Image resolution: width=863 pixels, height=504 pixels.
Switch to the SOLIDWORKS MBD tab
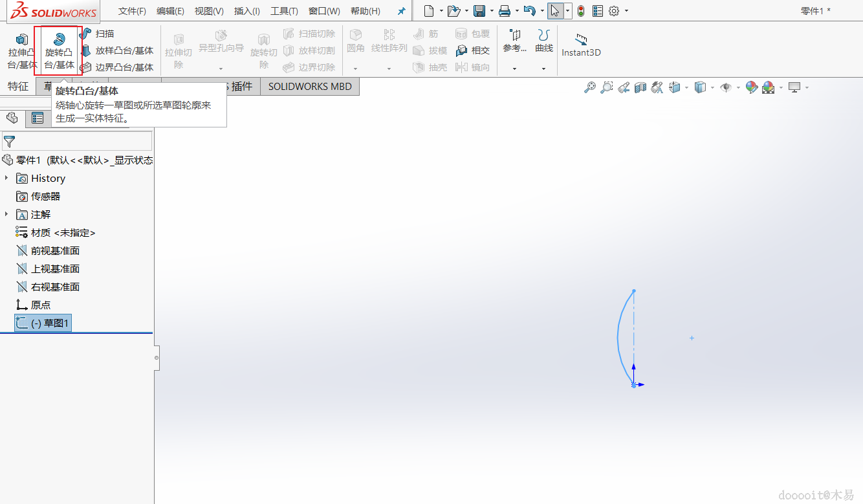tap(310, 86)
